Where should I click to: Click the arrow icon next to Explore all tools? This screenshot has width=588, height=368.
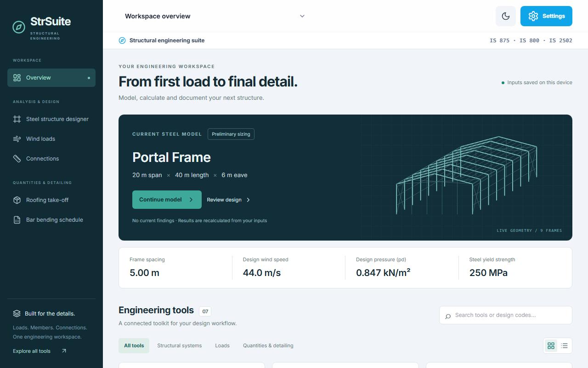click(x=64, y=351)
